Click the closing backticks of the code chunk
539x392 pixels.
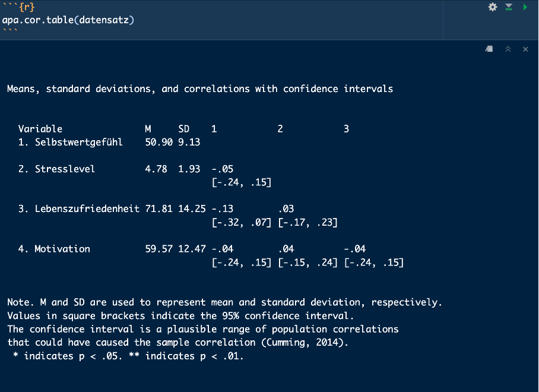13,27
